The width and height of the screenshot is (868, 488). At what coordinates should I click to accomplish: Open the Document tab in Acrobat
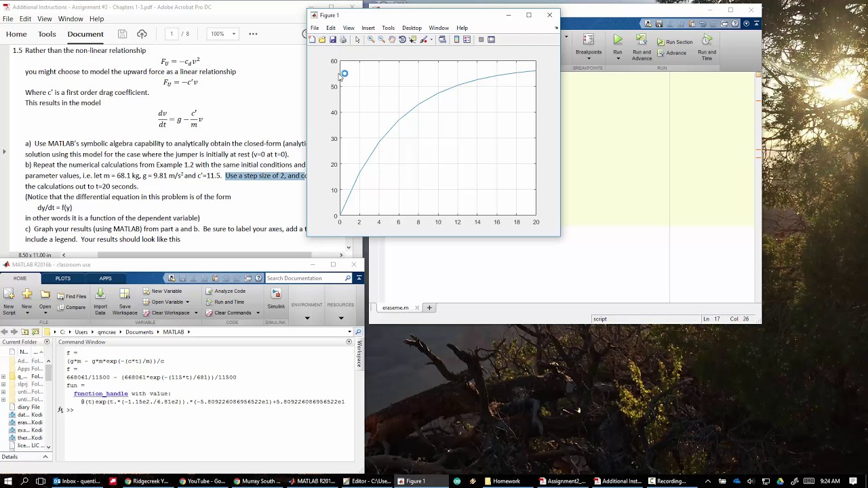[85, 34]
